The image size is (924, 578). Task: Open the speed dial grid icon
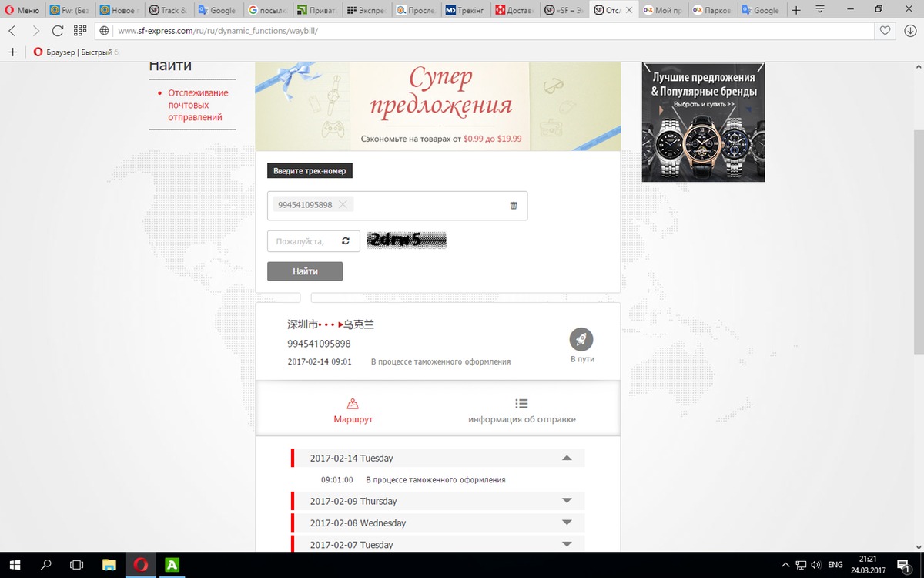[79, 31]
